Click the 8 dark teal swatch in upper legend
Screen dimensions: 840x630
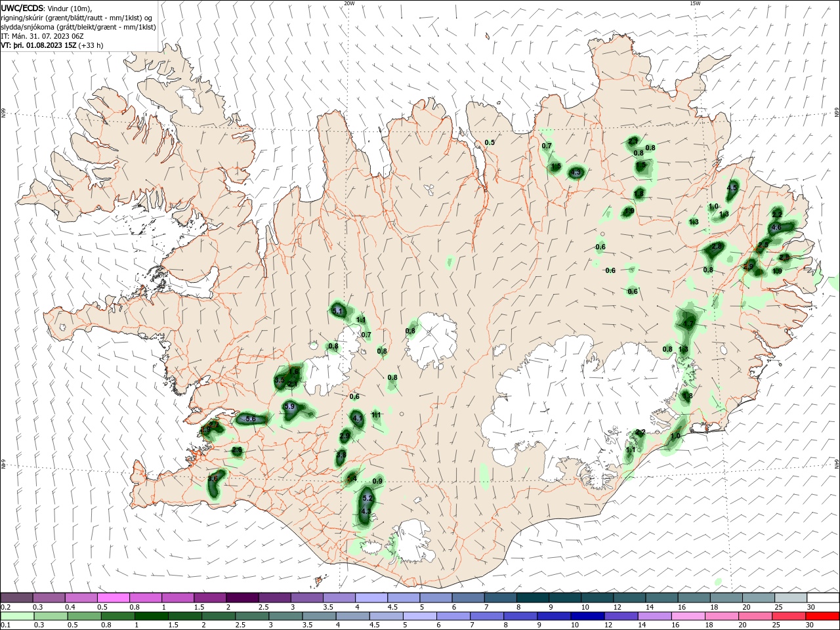click(532, 598)
